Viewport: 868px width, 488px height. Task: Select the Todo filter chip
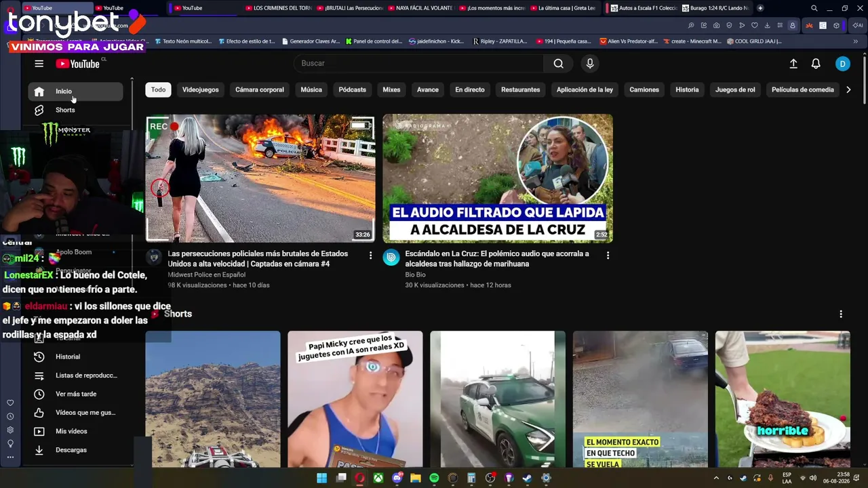coord(158,89)
